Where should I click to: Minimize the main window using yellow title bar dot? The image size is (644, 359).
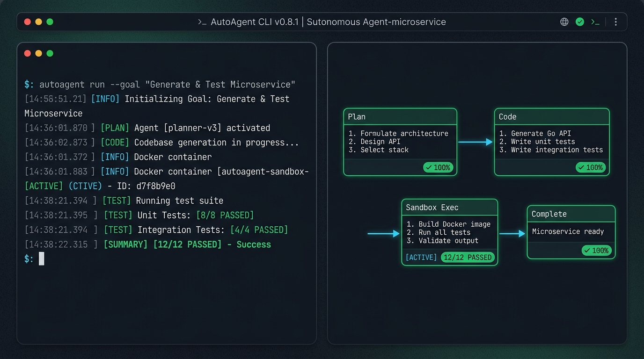[x=38, y=22]
